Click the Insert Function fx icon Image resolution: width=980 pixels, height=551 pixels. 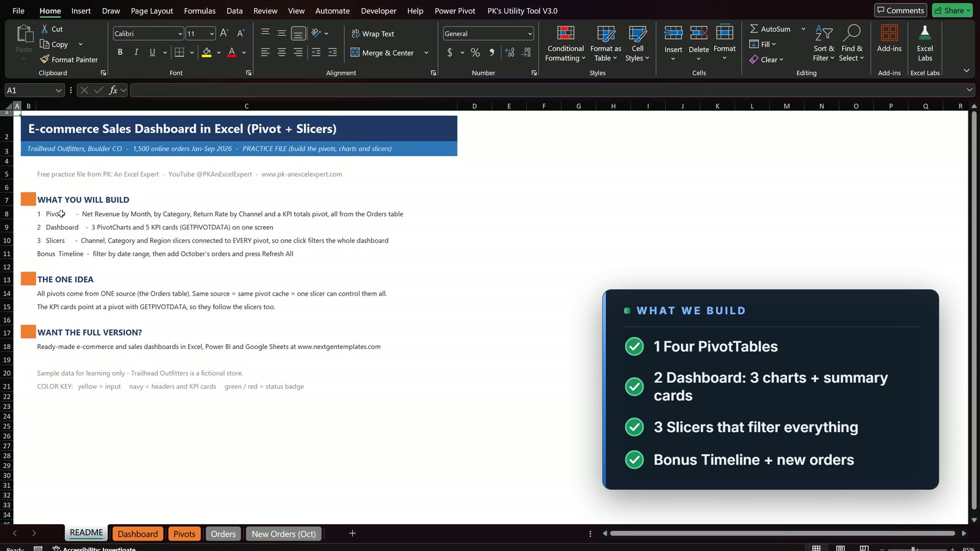(113, 90)
